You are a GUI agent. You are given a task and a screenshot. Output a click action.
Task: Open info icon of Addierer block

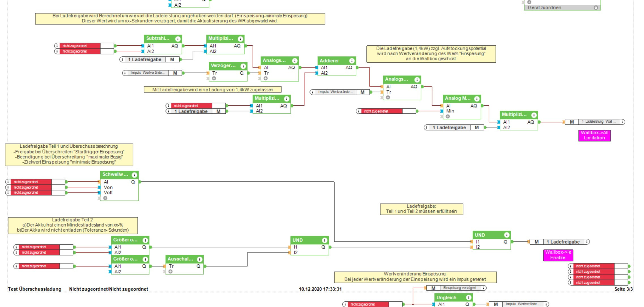(351, 61)
